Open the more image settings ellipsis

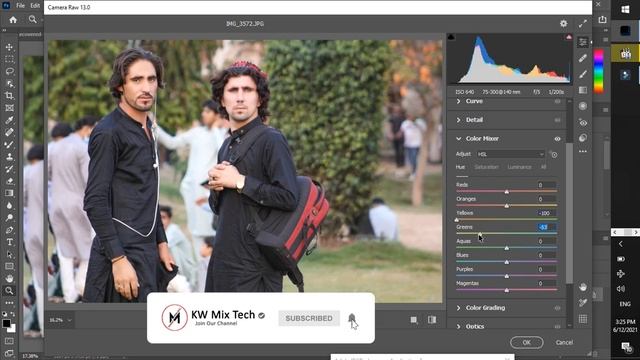583,151
